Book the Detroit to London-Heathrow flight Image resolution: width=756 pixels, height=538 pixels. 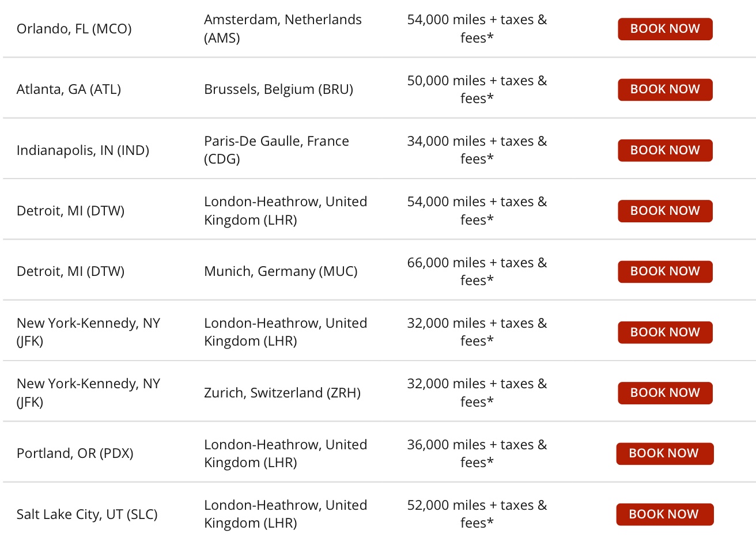click(x=665, y=211)
